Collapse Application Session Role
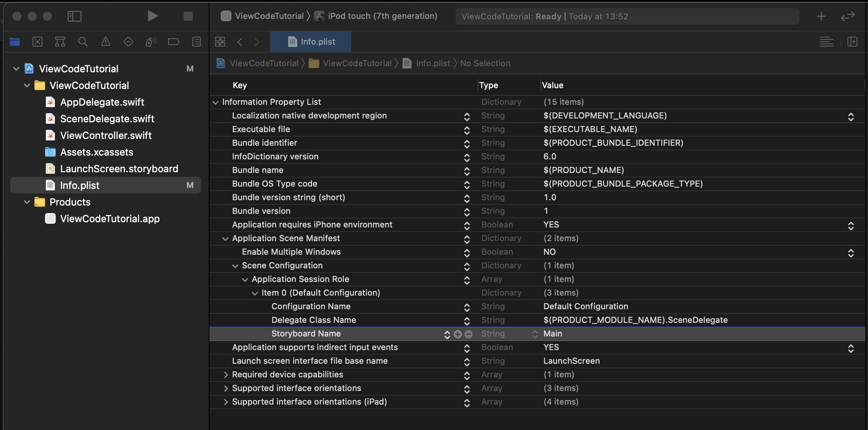868x430 pixels. (x=245, y=279)
